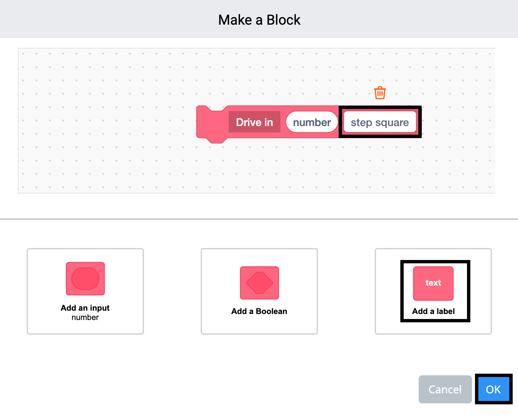Screen dimensions: 518x420
Task: Click the orange trash can above the block
Action: [x=380, y=93]
